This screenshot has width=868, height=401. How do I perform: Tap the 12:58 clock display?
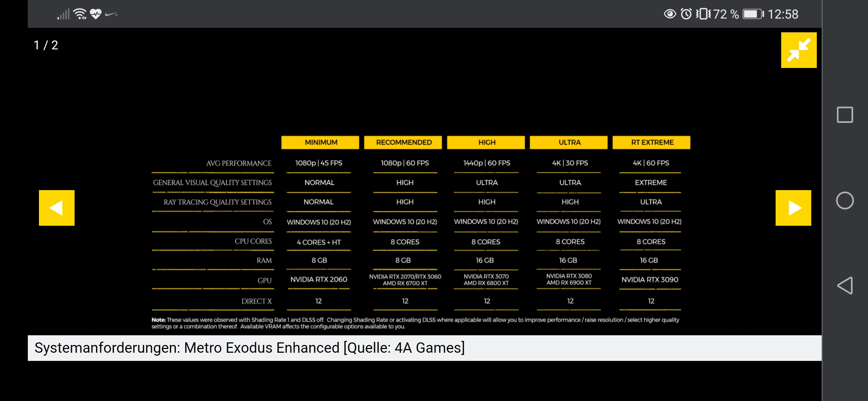click(783, 14)
